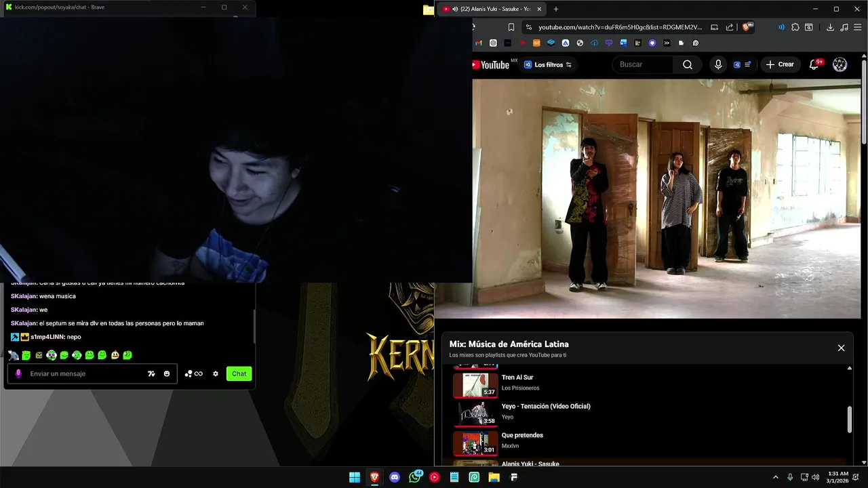Select Que pretendes in the playlist

point(522,435)
